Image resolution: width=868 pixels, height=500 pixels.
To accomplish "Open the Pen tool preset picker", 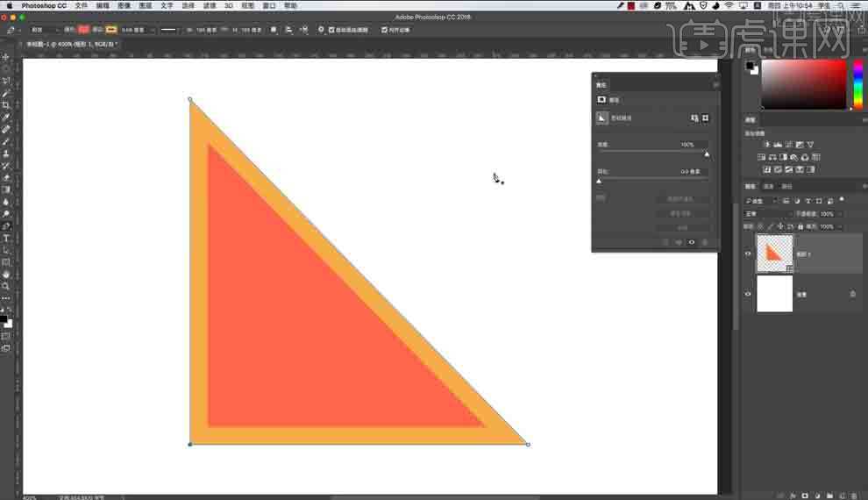I will (13, 30).
